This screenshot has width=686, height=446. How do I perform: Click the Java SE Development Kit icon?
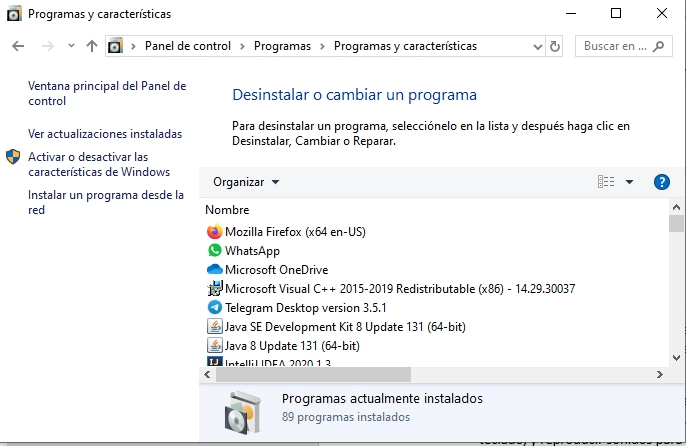(214, 327)
